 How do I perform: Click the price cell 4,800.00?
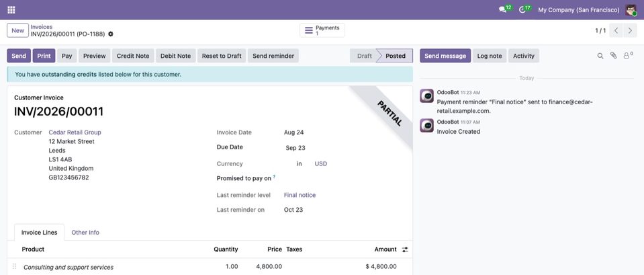pos(269,266)
